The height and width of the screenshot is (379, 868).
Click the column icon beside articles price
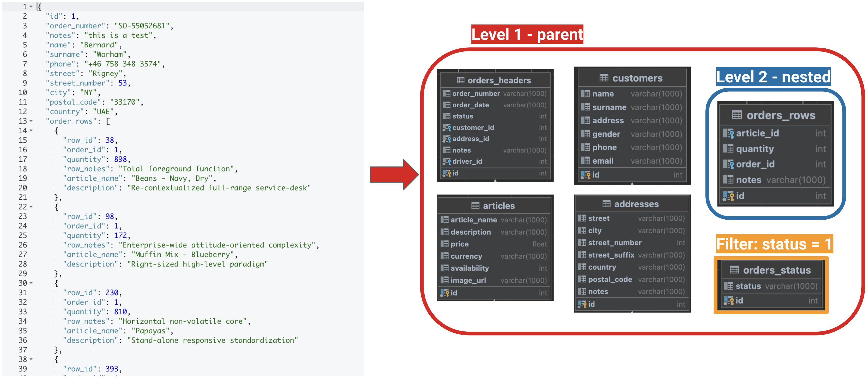[444, 244]
